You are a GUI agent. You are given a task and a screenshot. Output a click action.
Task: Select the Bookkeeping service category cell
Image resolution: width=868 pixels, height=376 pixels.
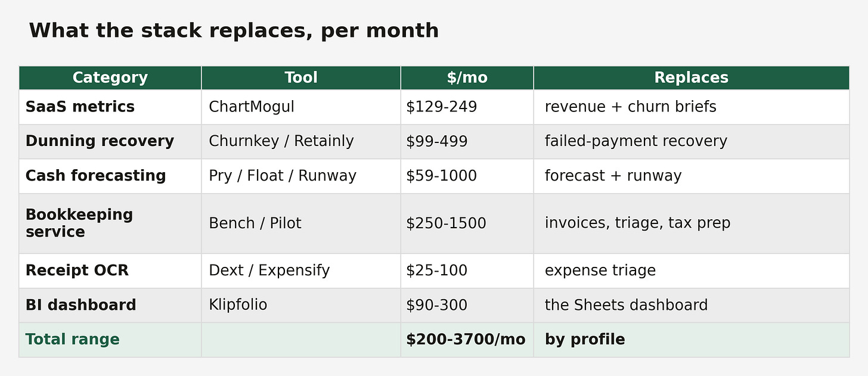[x=110, y=223]
